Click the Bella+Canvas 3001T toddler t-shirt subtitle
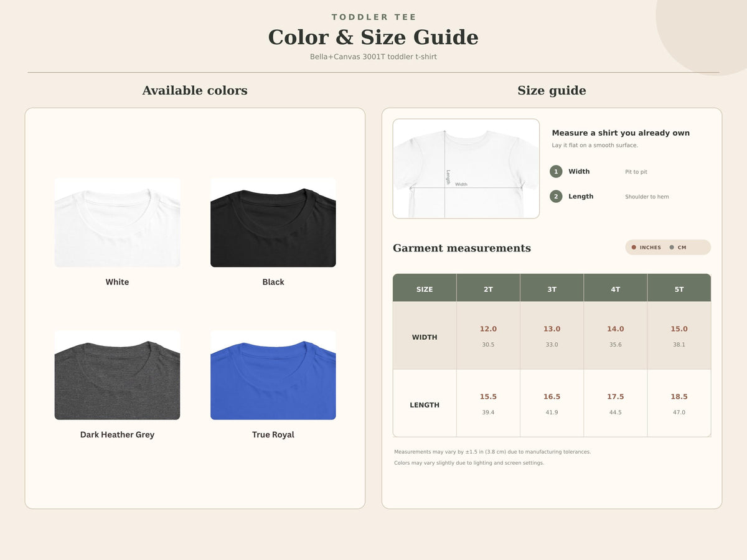Viewport: 747px width, 560px height. pyautogui.click(x=374, y=57)
